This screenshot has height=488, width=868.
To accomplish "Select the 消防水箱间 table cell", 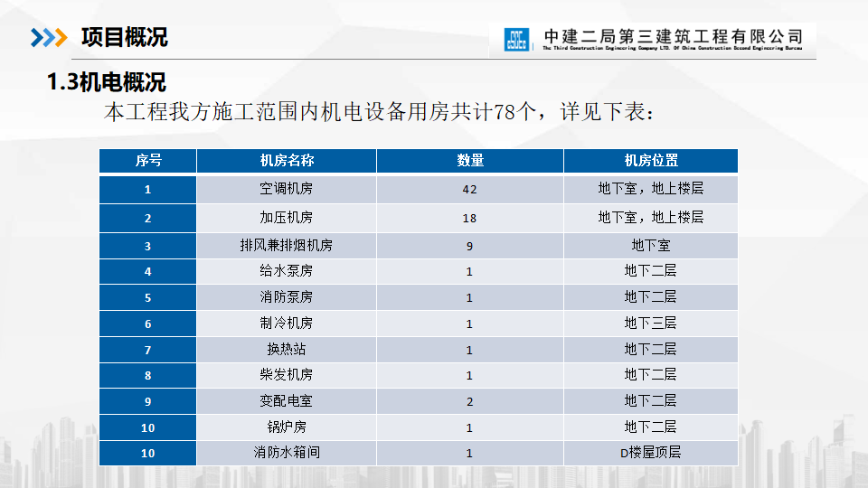I will tap(287, 453).
